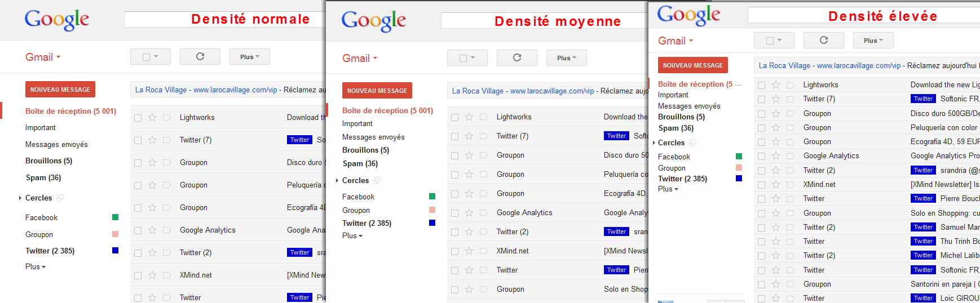The image size is (980, 303).
Task: Click NOUVEAU MESSAGE in high density panel
Action: click(x=693, y=65)
